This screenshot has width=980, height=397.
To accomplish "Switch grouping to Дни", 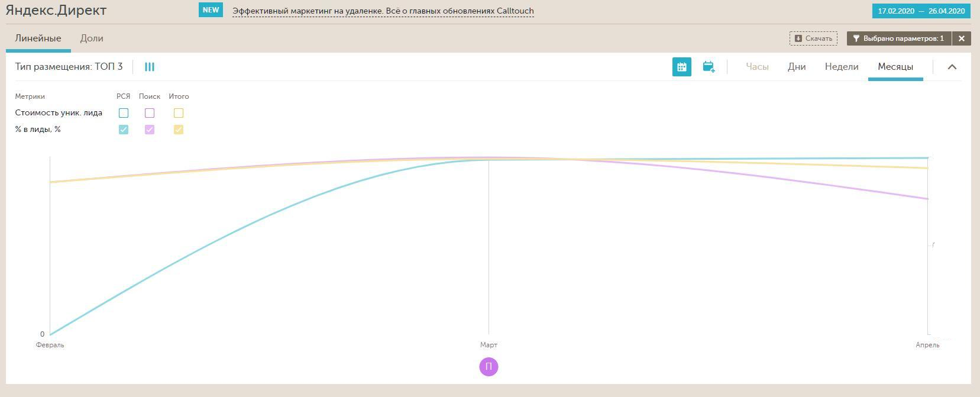I will click(x=797, y=67).
